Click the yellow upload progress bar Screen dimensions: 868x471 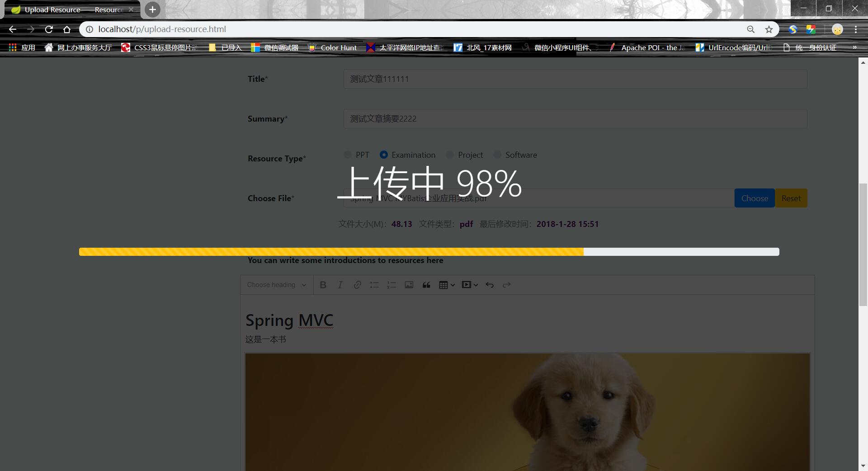coord(331,252)
